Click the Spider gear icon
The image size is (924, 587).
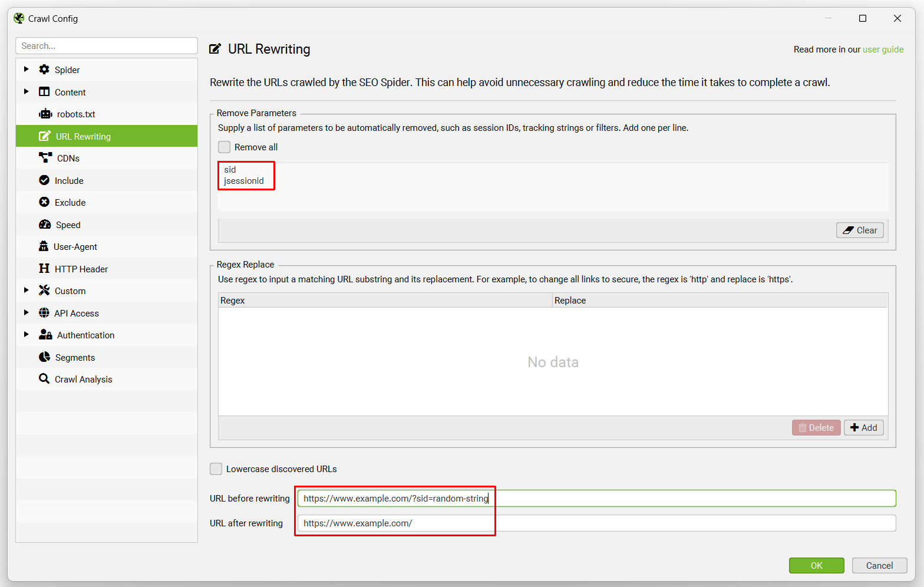point(44,70)
